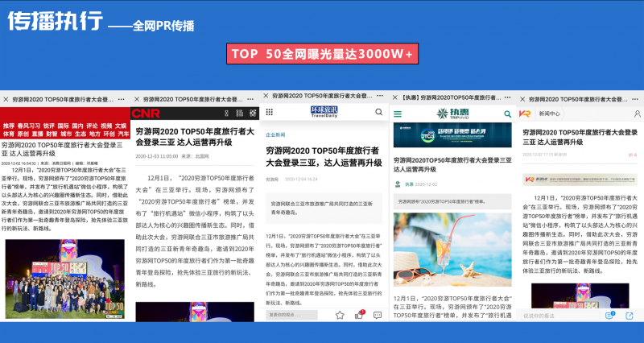Select the 春风习习 tab

(x=29, y=126)
